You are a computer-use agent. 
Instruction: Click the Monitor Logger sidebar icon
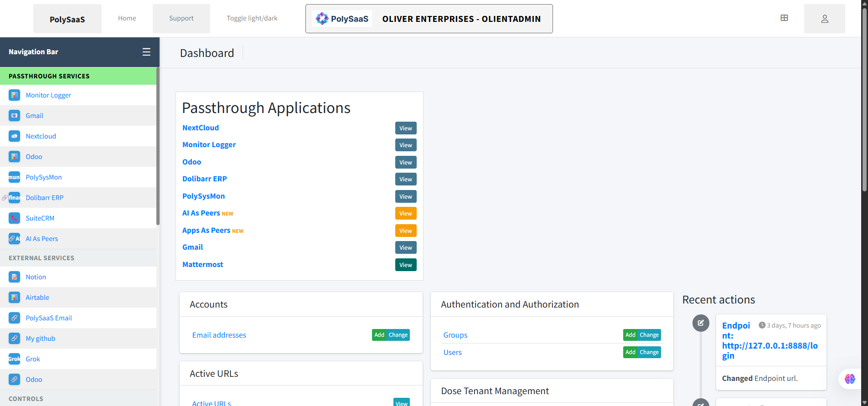pos(14,95)
